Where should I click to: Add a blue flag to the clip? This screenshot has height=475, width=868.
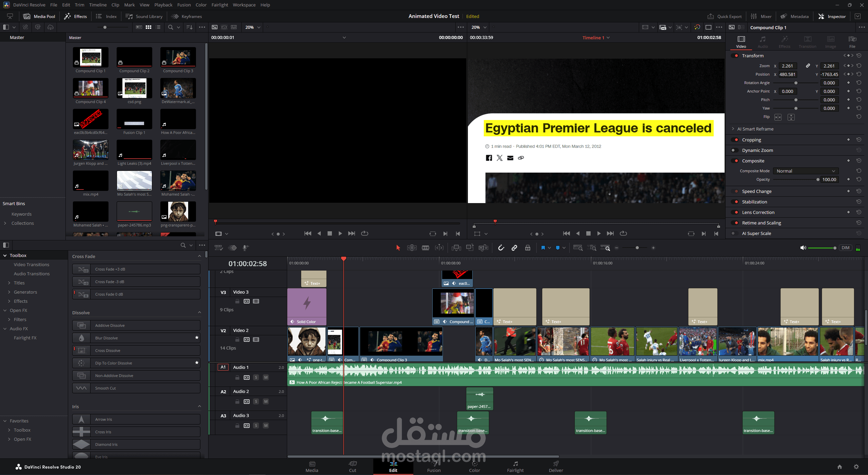click(543, 248)
